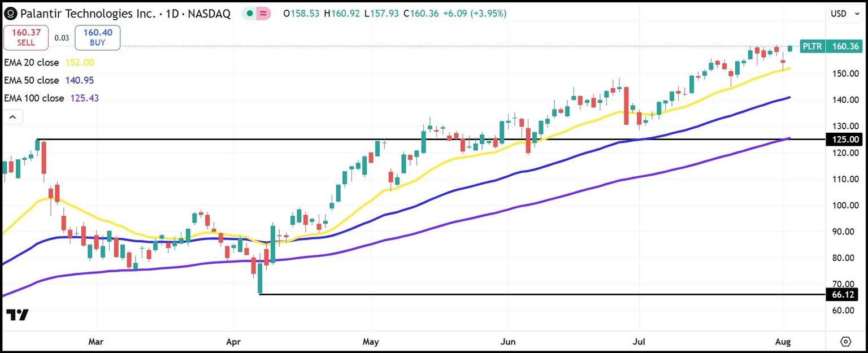
Task: Toggle the 66.12 support line label
Action: [x=843, y=294]
